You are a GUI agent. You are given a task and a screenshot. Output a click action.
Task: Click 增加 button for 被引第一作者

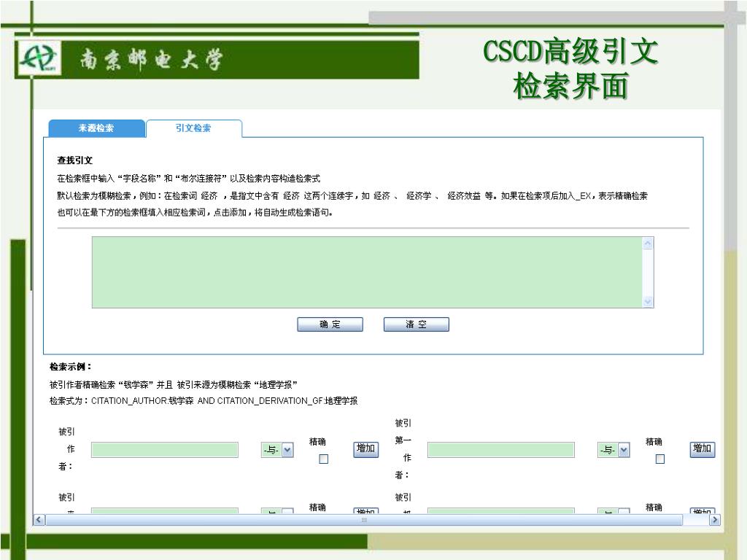(x=703, y=449)
